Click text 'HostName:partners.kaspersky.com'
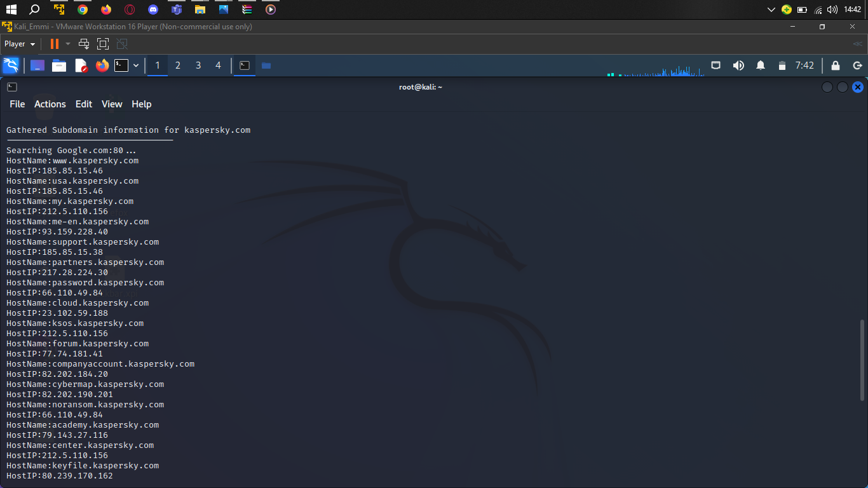 pos(85,262)
